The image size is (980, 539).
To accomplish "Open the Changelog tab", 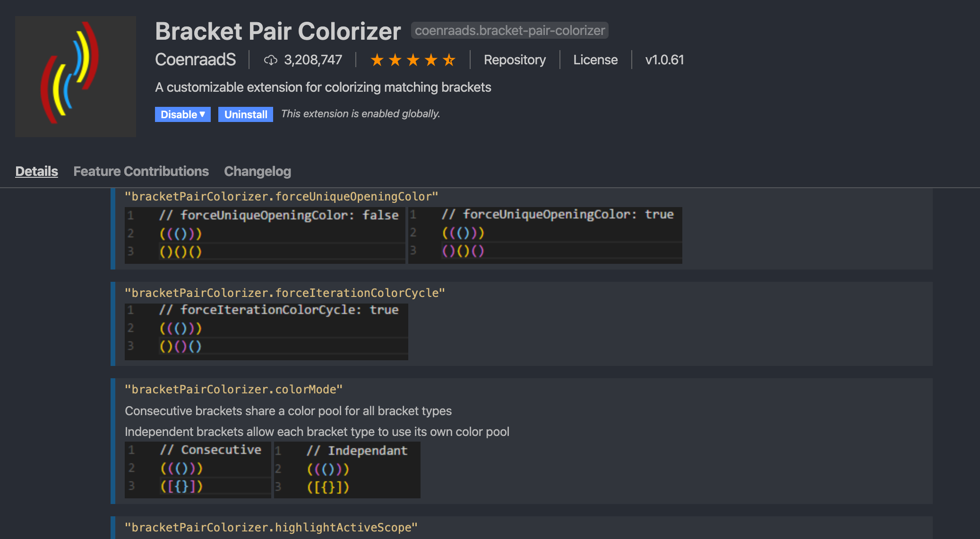I will [x=258, y=171].
